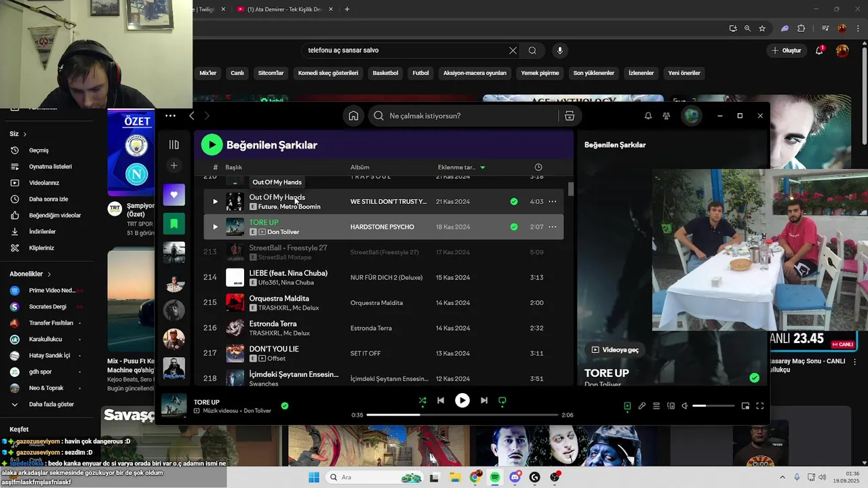This screenshot has width=868, height=488.
Task: Open Spotify from the Windows taskbar
Action: pyautogui.click(x=495, y=478)
